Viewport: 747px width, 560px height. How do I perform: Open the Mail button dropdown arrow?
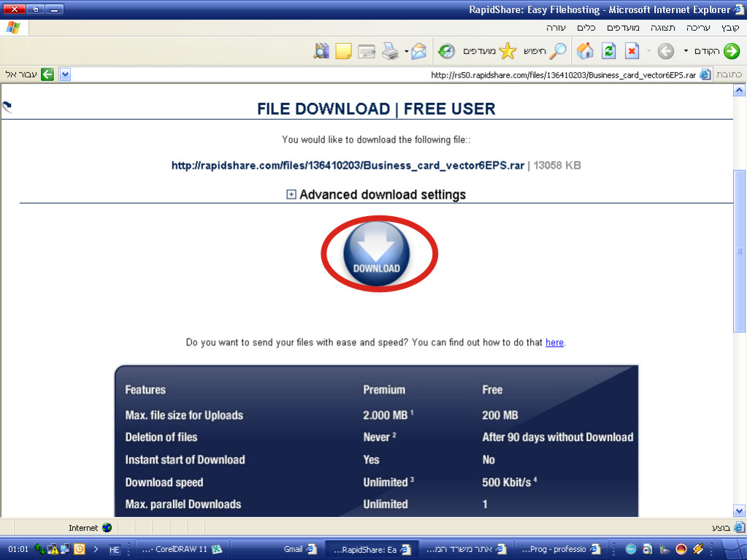[407, 51]
